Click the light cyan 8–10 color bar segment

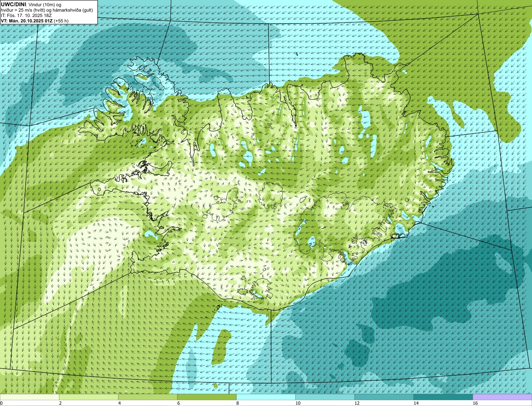pyautogui.click(x=266, y=397)
